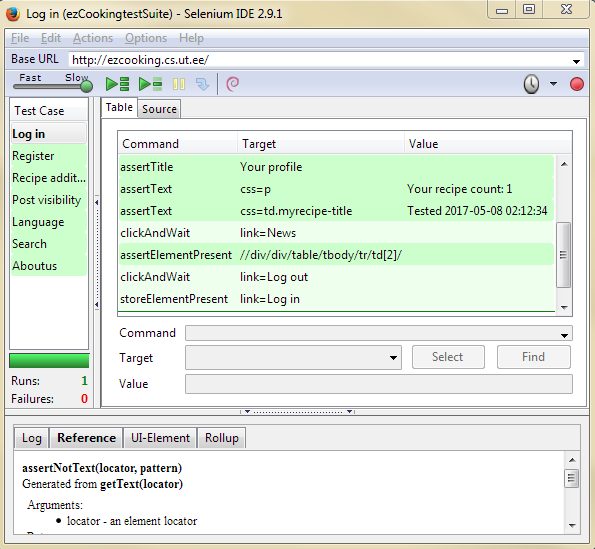595x549 pixels.
Task: Select the Post visibility test case
Action: (x=49, y=200)
